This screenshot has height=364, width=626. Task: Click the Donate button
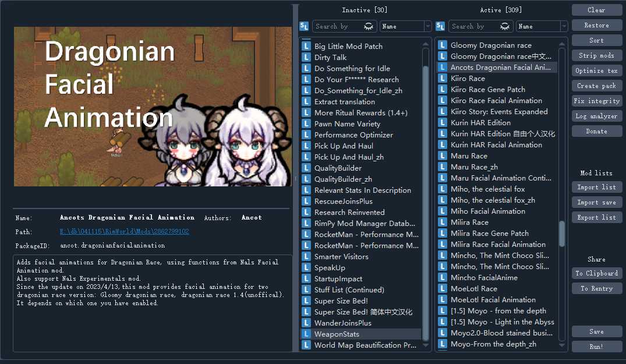(x=596, y=131)
